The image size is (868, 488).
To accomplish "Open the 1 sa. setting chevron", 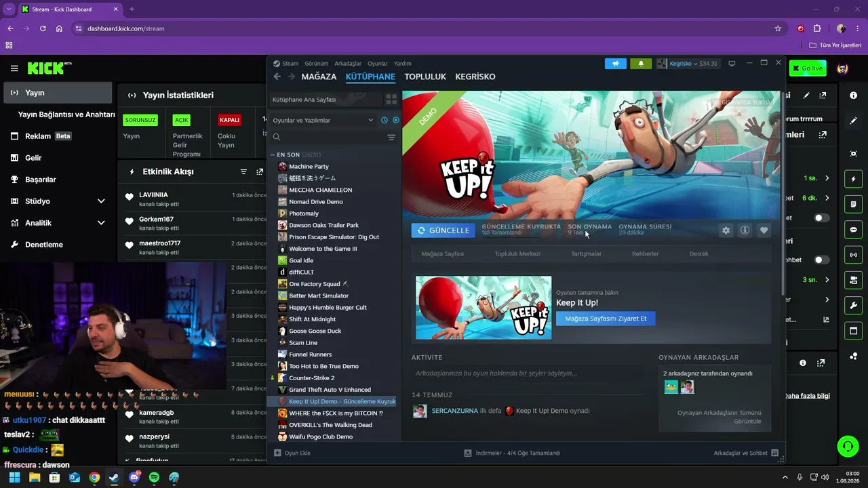I will [x=827, y=178].
